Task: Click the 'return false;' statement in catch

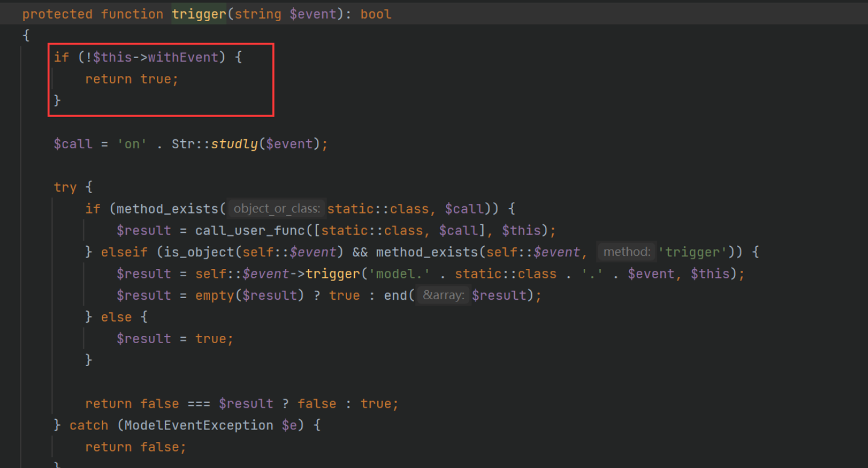Action: (x=136, y=447)
